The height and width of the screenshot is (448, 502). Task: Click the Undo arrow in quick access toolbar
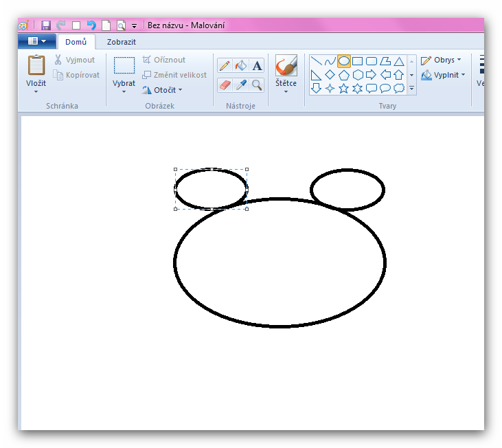coord(91,25)
